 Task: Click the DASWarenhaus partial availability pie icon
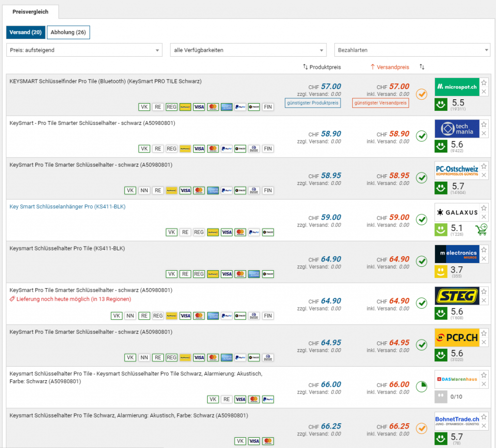coord(421,387)
